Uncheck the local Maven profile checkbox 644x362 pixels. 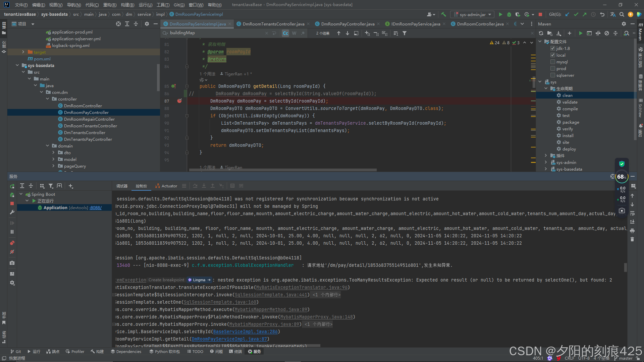click(x=553, y=55)
